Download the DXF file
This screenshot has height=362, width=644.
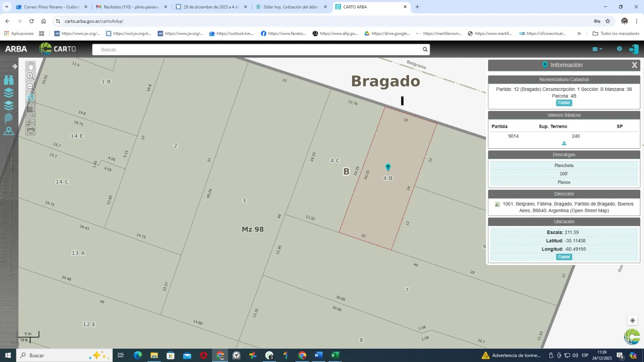click(x=563, y=174)
